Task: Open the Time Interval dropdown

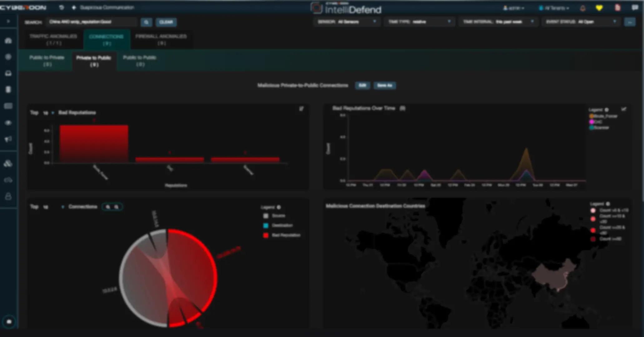Action: pyautogui.click(x=498, y=22)
